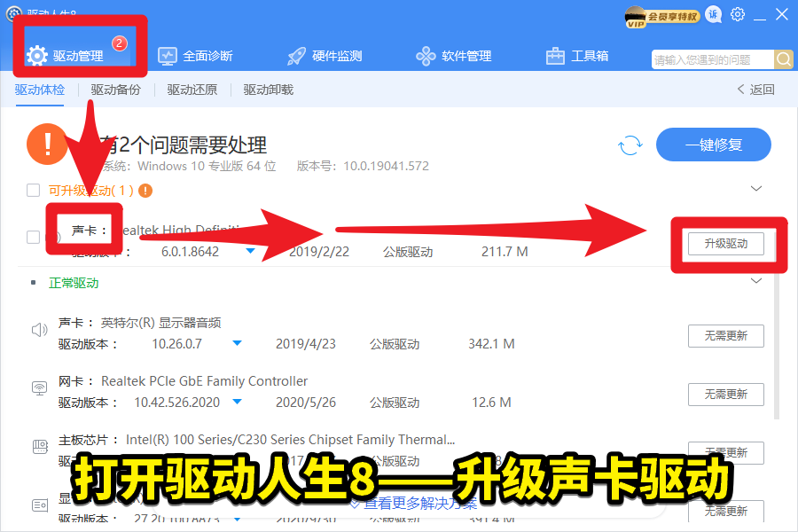
Task: Click the search magnifier button
Action: pyautogui.click(x=783, y=59)
